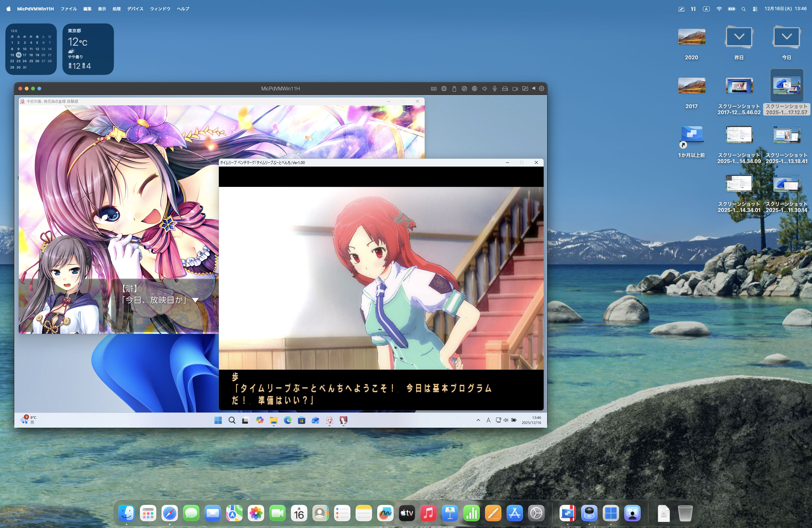Click the hard disk drive icon in VM toolbar
This screenshot has width=812, height=528.
click(x=505, y=89)
